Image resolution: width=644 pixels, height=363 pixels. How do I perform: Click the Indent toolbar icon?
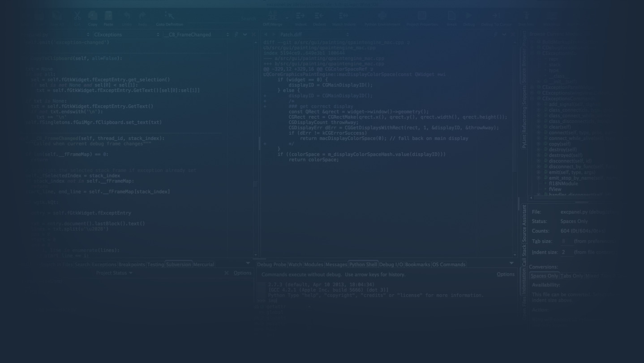[x=301, y=17]
